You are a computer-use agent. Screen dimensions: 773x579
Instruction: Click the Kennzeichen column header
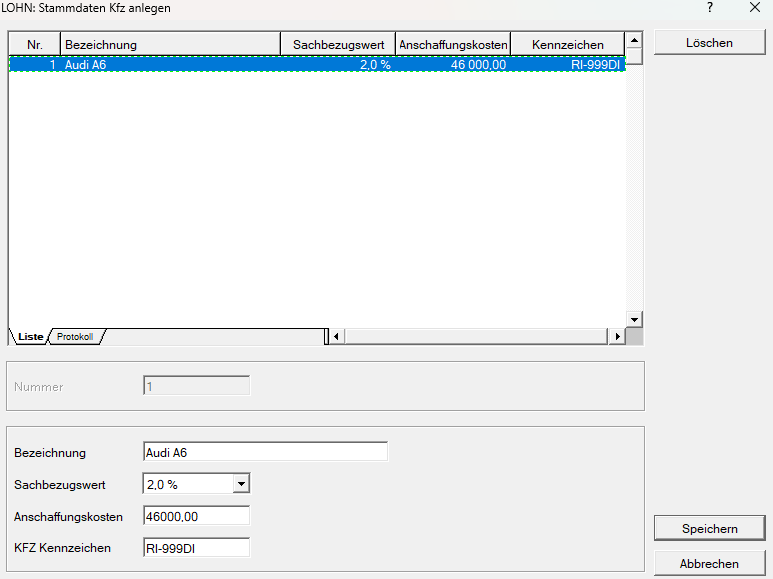[x=567, y=45]
